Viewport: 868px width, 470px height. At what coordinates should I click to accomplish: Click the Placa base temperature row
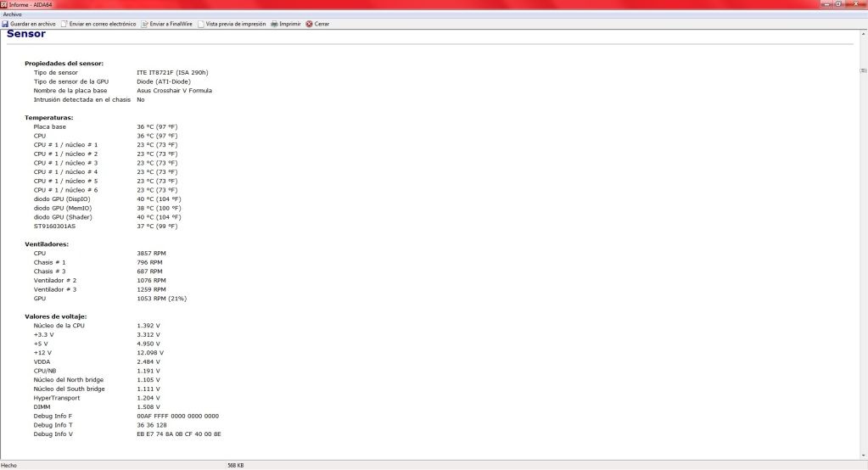(x=105, y=126)
